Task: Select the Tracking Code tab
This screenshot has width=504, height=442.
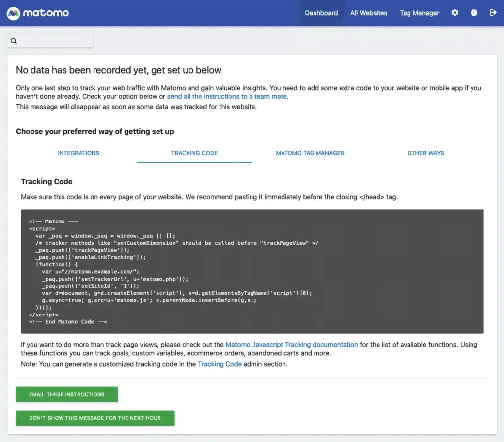Action: [194, 153]
